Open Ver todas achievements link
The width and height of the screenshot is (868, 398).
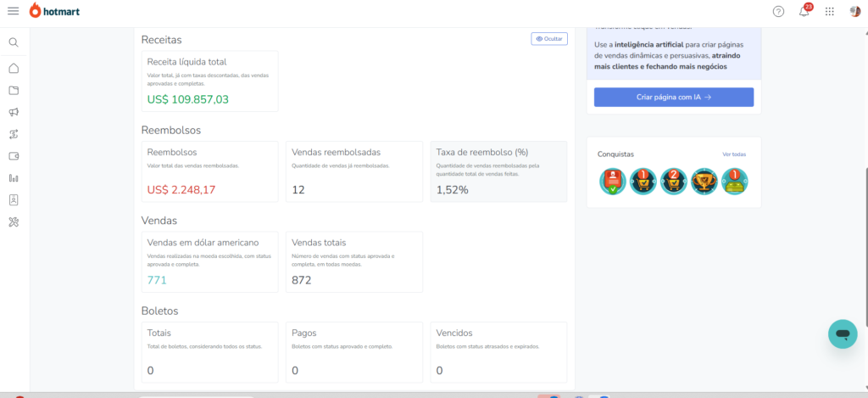pyautogui.click(x=734, y=154)
